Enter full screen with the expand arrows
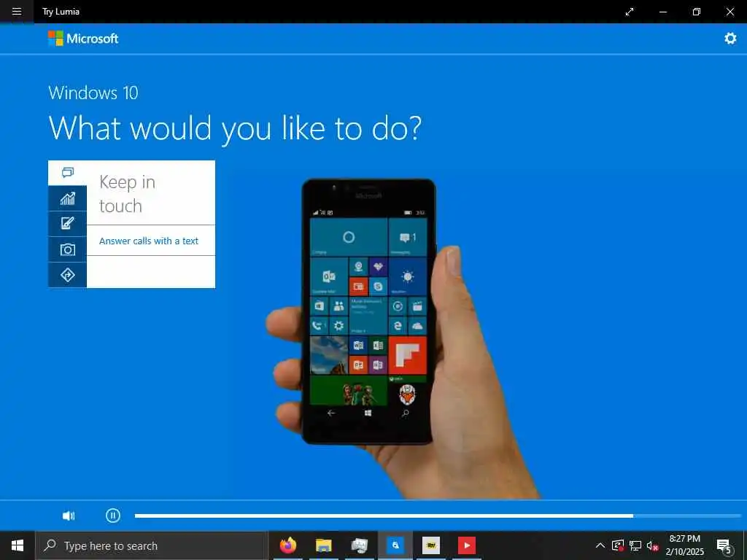 click(x=630, y=12)
